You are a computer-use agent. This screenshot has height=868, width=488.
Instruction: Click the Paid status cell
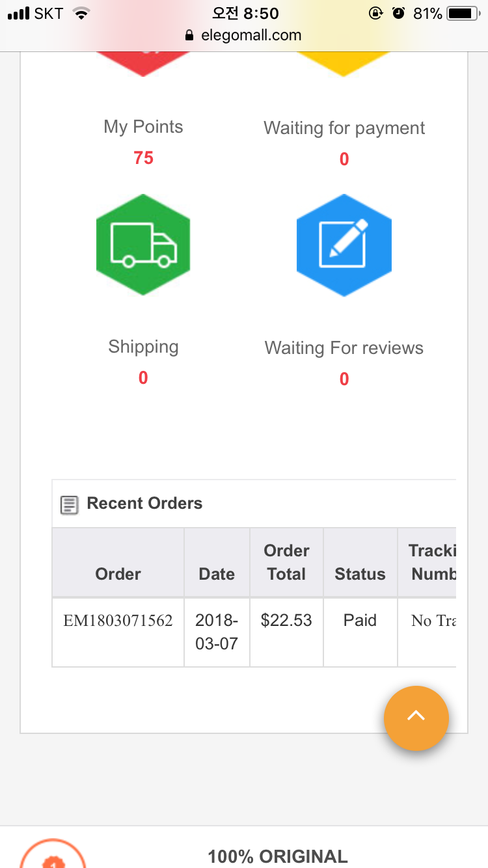[360, 620]
